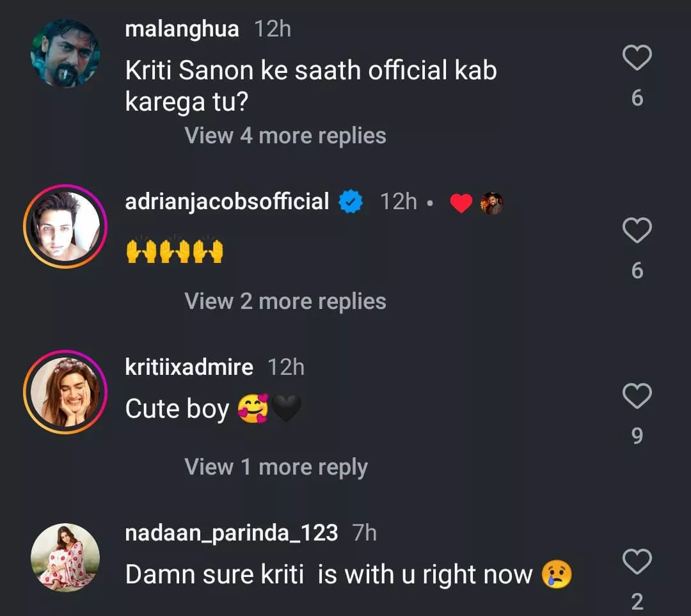Click the small author avatar beside red heart
This screenshot has height=616, width=691.
pyautogui.click(x=492, y=203)
